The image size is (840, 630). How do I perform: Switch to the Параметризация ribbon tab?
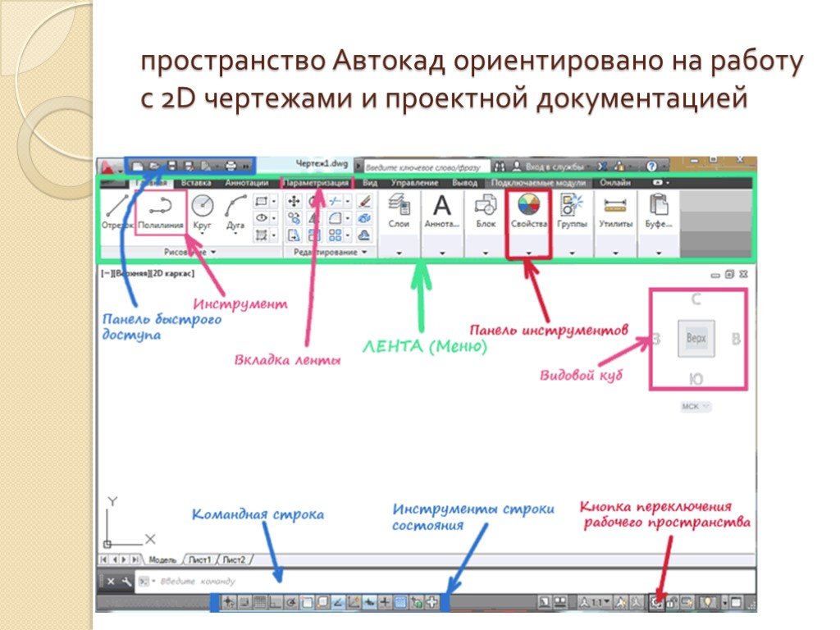(x=317, y=183)
